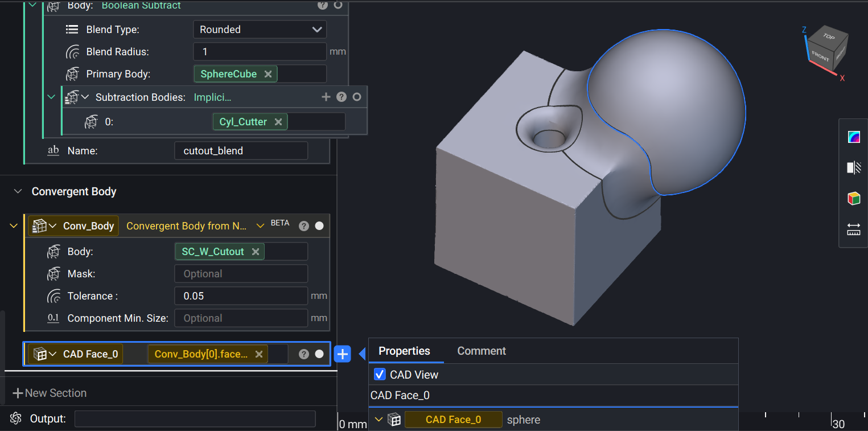
Task: Click the Blend Radius input field
Action: pyautogui.click(x=260, y=52)
